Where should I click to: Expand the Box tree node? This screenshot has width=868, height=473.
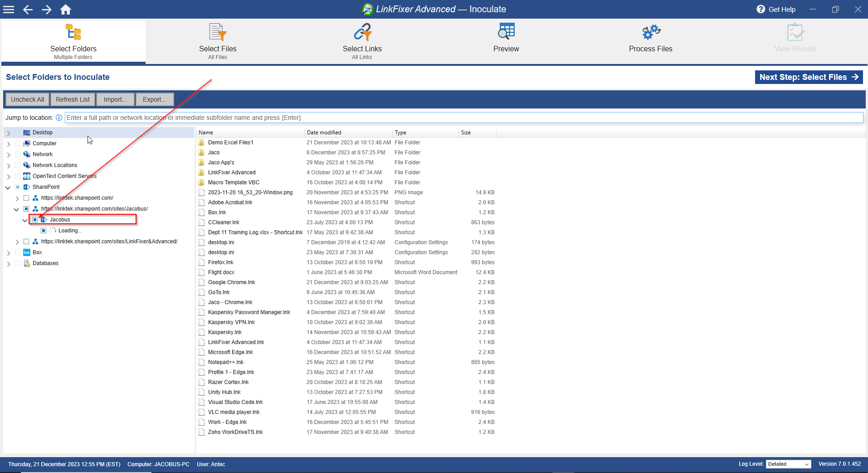click(x=9, y=253)
